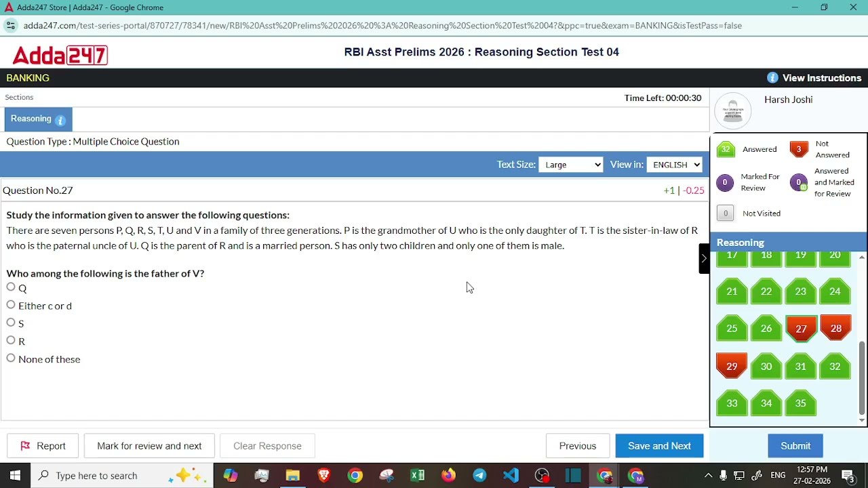Open Visual Studio Code from the taskbar
This screenshot has height=488, width=868.
[511, 476]
